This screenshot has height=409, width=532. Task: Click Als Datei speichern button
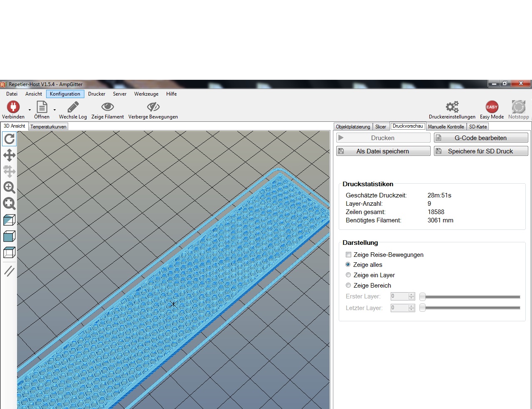[x=383, y=151]
